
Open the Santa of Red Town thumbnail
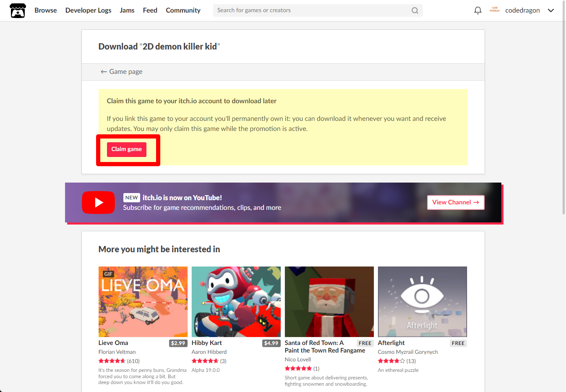329,302
